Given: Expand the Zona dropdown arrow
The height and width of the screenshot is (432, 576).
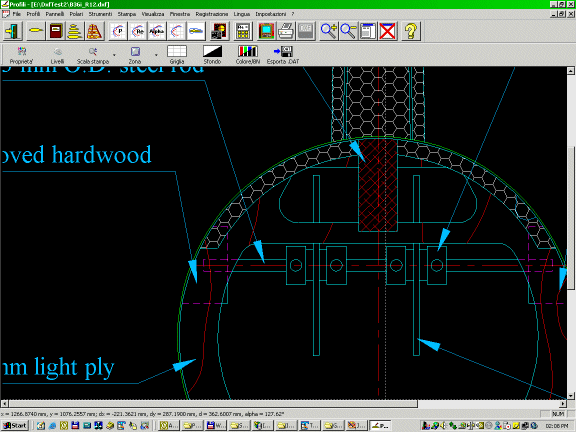Looking at the screenshot, I should click(156, 55).
